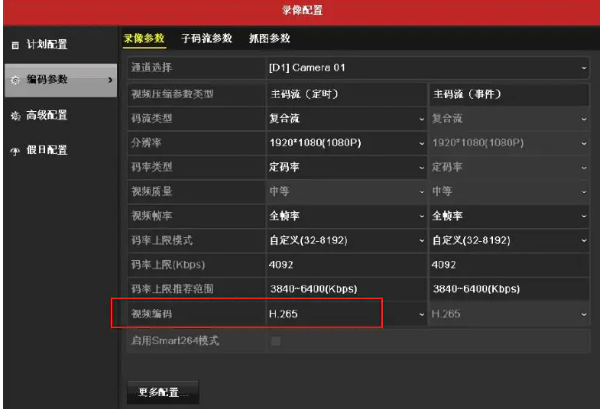Open the main stream 分辨率 1920*1080 dropdown
This screenshot has width=600, height=409.
click(346, 143)
